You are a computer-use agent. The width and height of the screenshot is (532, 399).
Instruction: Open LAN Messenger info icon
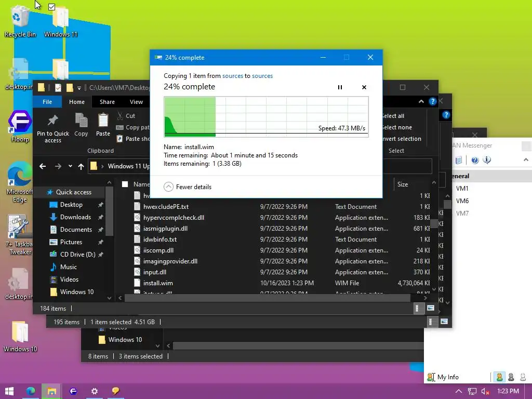[487, 160]
